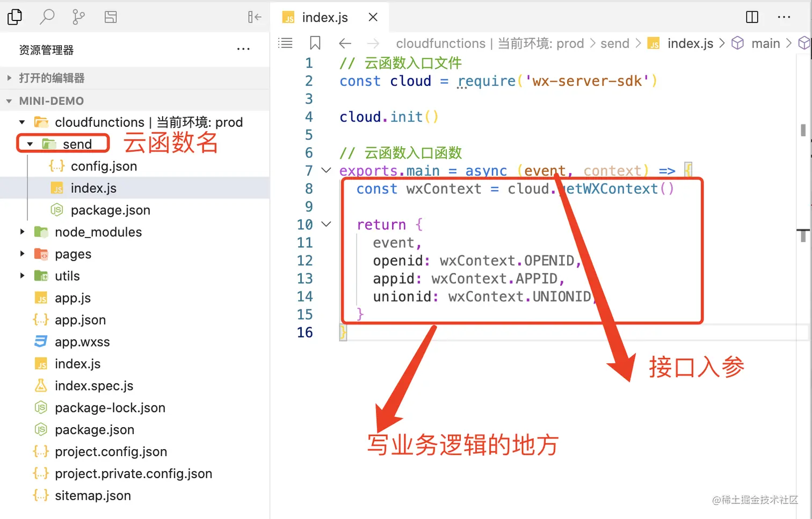The height and width of the screenshot is (519, 812).
Task: Fold the code at line 7
Action: pyautogui.click(x=326, y=170)
